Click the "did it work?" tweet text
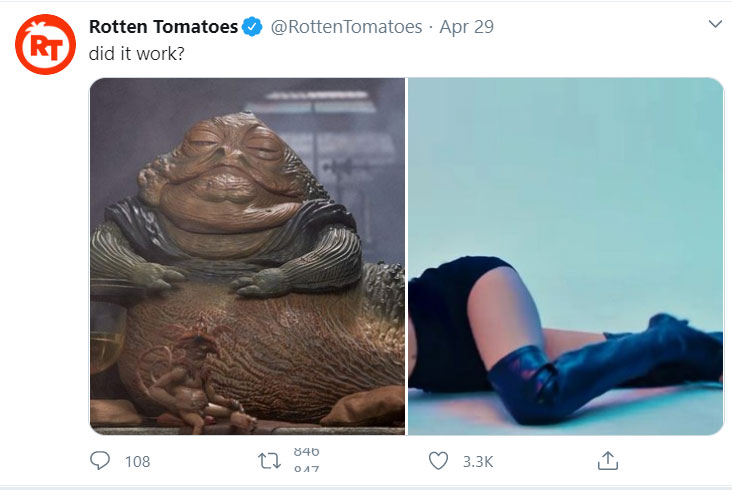 click(x=136, y=53)
